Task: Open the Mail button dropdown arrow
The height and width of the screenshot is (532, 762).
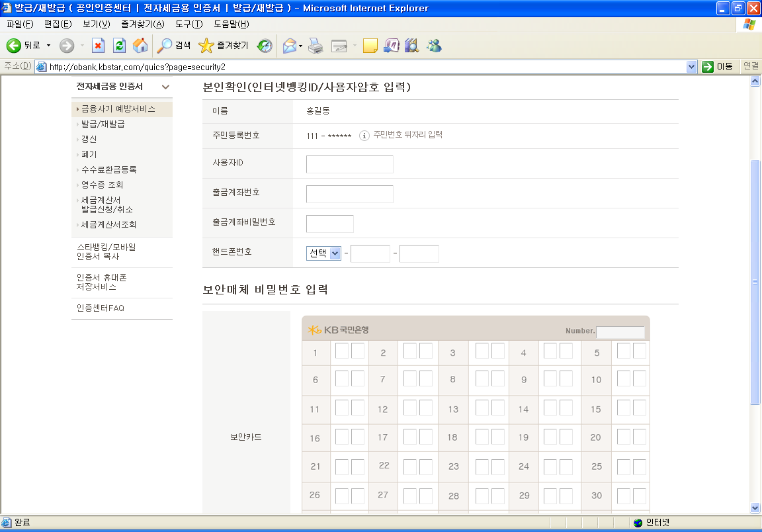Action: point(301,46)
